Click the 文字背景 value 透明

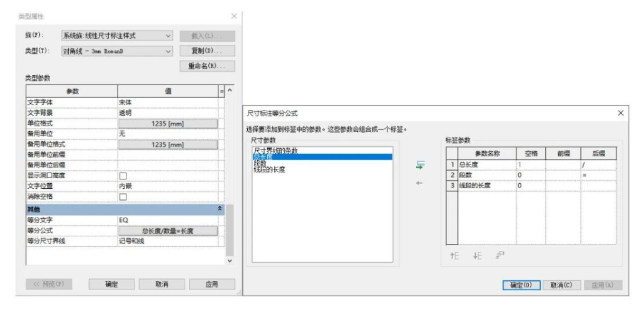click(168, 113)
